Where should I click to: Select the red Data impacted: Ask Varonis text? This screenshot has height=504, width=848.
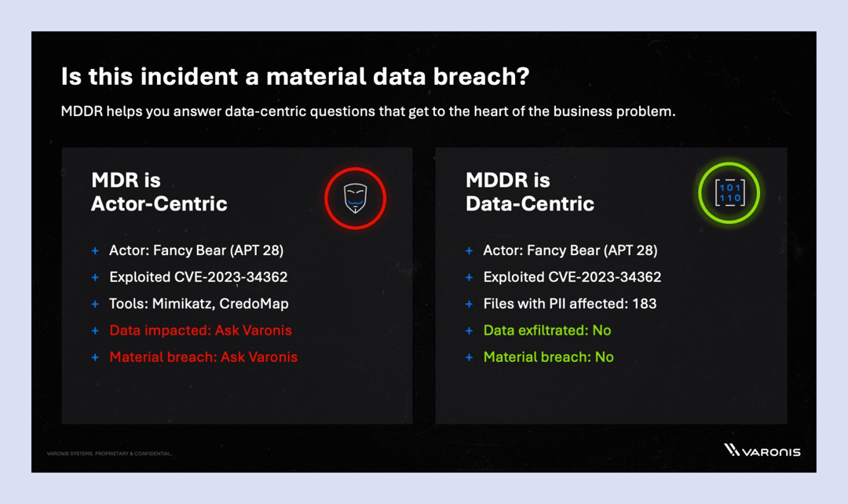[200, 331]
